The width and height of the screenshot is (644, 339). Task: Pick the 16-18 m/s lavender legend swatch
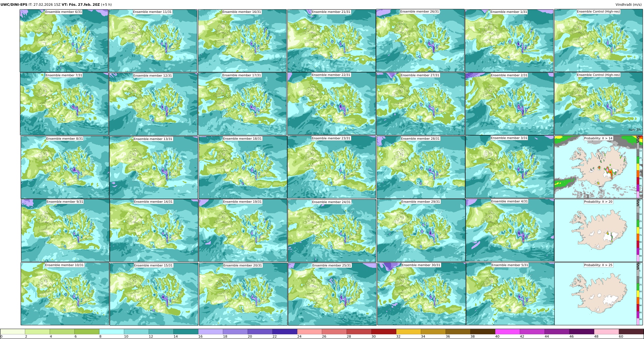coord(210,332)
